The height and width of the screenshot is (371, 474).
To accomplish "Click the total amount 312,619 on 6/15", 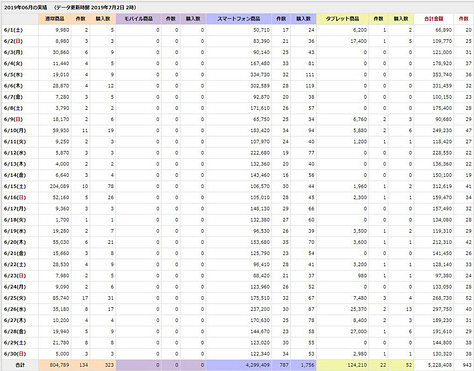I will tap(442, 186).
